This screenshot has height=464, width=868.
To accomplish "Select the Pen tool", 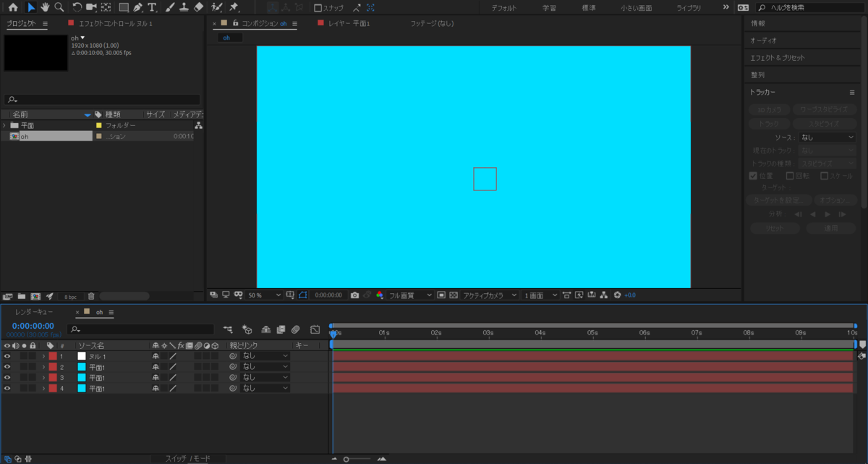I will pos(137,7).
